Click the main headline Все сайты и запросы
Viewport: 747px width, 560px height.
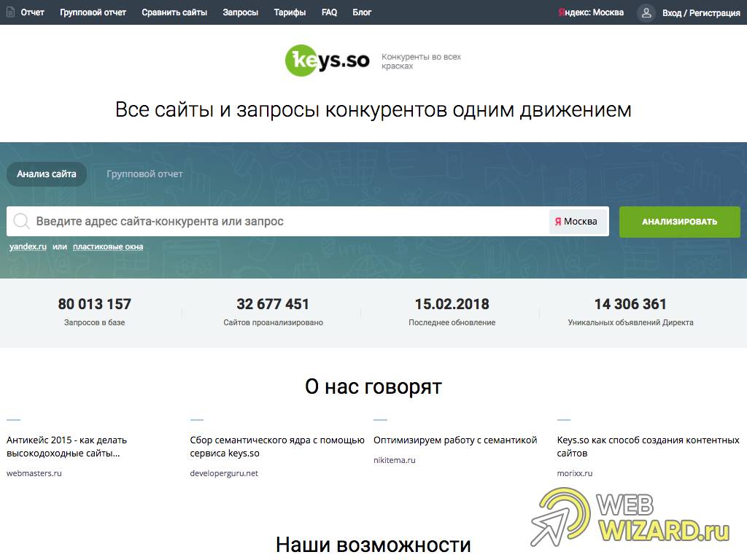point(373,109)
